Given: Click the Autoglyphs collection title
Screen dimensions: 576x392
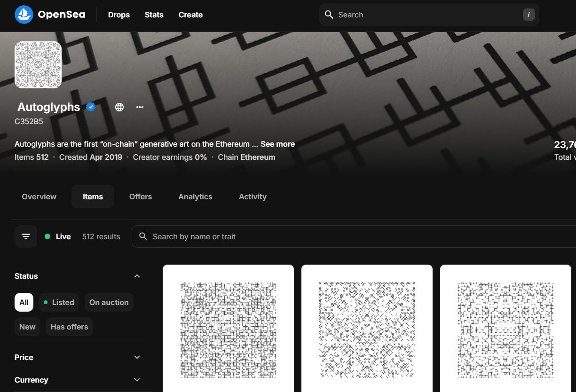Looking at the screenshot, I should tap(49, 107).
